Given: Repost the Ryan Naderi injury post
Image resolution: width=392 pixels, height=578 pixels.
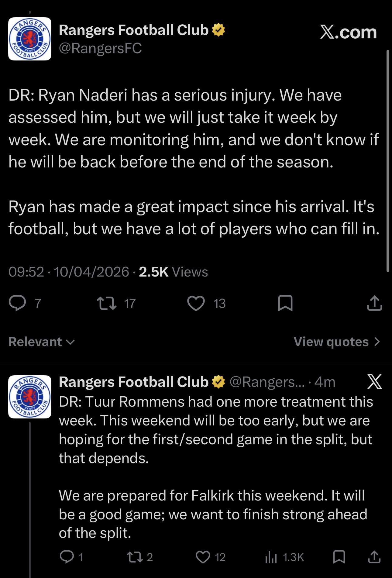Looking at the screenshot, I should (x=106, y=303).
